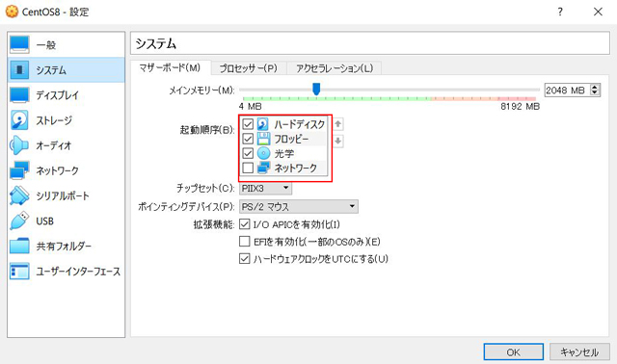Click the main memory slider handle
617x364 pixels.
coord(316,89)
